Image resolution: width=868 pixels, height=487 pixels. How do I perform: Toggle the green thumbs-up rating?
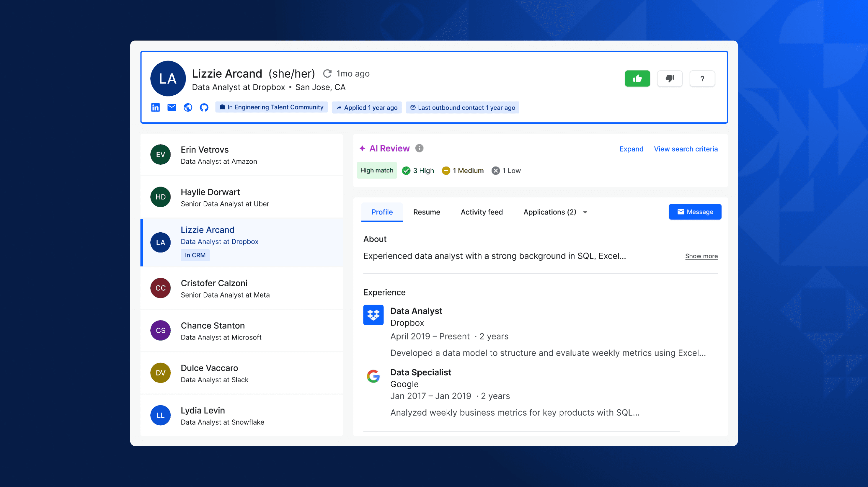(637, 79)
